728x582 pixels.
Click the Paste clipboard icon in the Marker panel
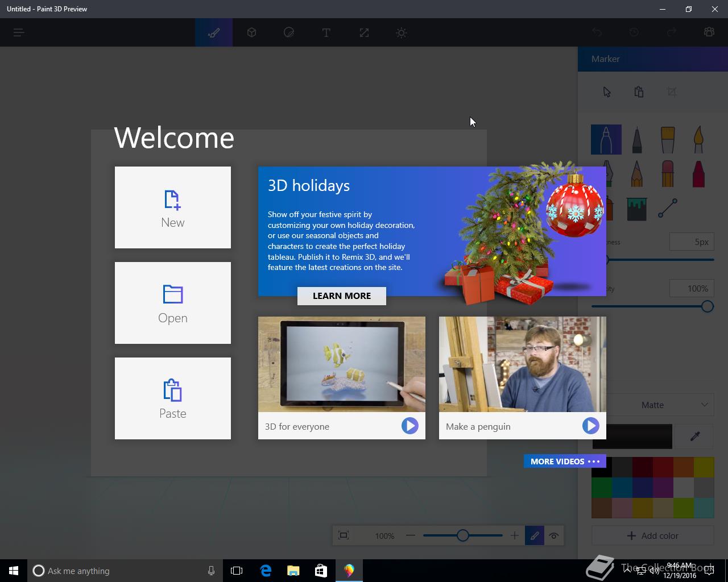[x=639, y=92]
